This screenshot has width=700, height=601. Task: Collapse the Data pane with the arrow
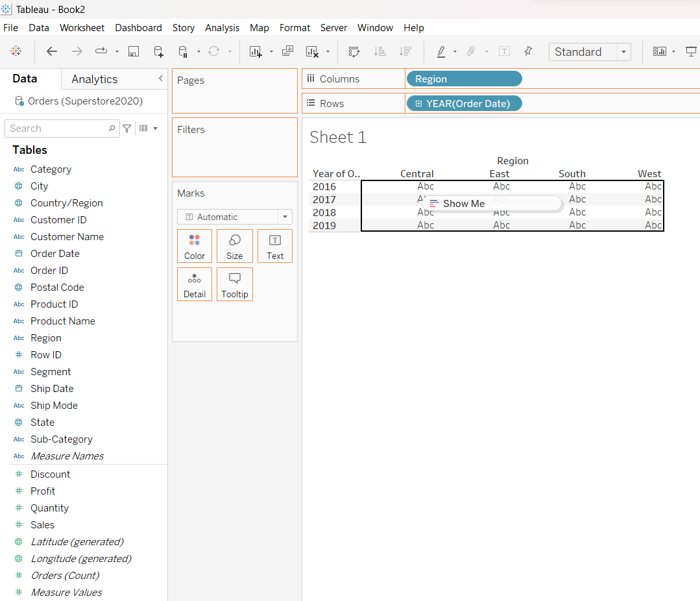click(x=161, y=79)
